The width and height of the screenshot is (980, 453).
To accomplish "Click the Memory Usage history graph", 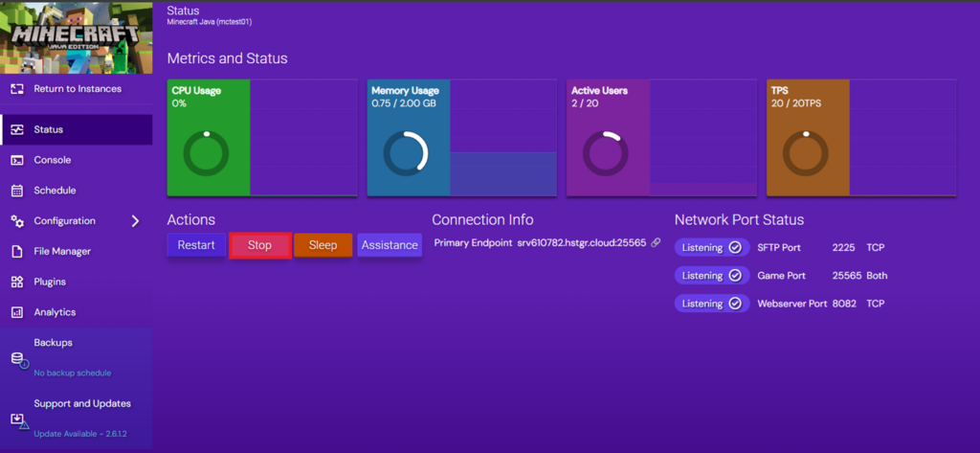I will coord(503,138).
